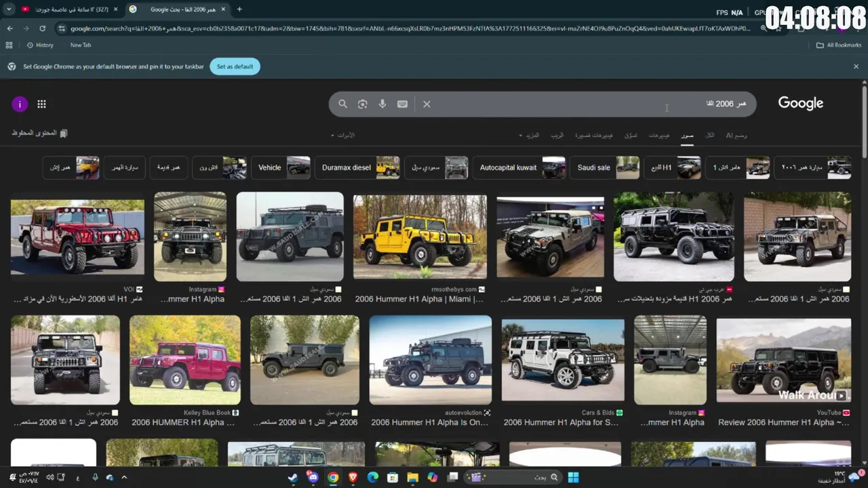Click '2006 HUMMER H1 Alpha' Kelley caption
This screenshot has height=488, width=868.
183,422
